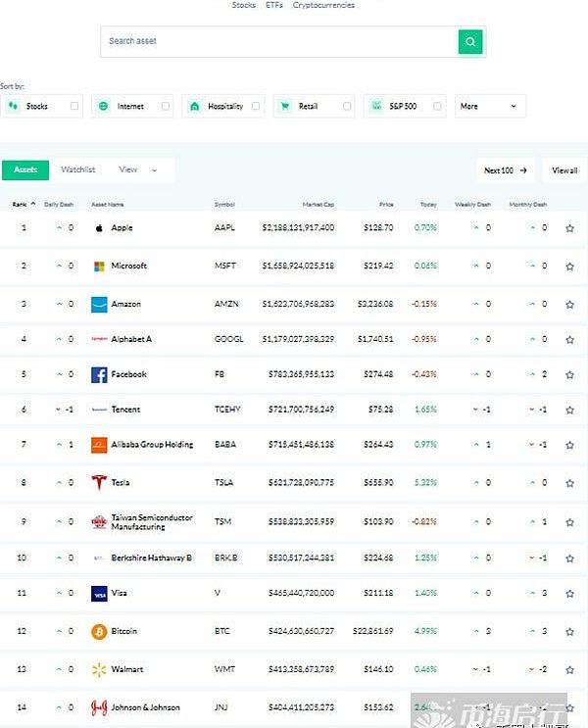The width and height of the screenshot is (588, 728).
Task: Star Alphabet A for watchlist
Action: click(x=569, y=339)
